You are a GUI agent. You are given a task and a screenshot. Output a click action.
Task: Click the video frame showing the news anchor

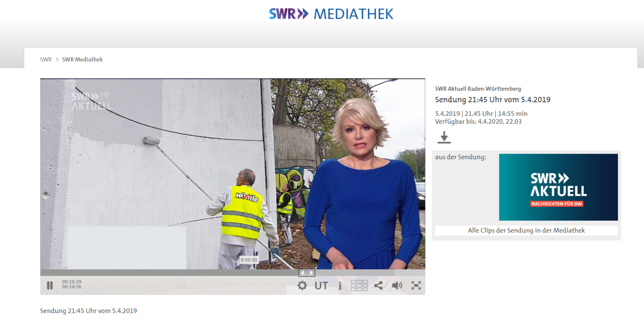pyautogui.click(x=233, y=174)
